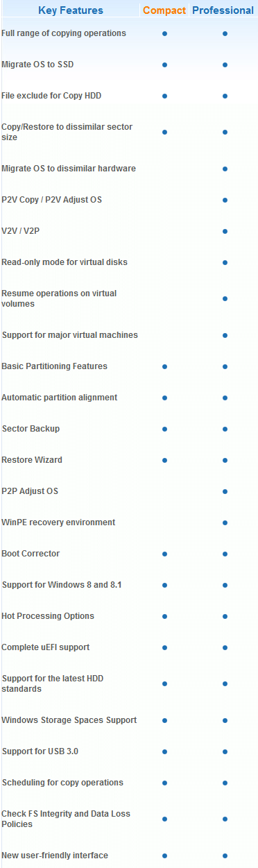258x868 pixels.
Task: Click Compact dot for Complete uEFI support
Action: click(x=164, y=647)
